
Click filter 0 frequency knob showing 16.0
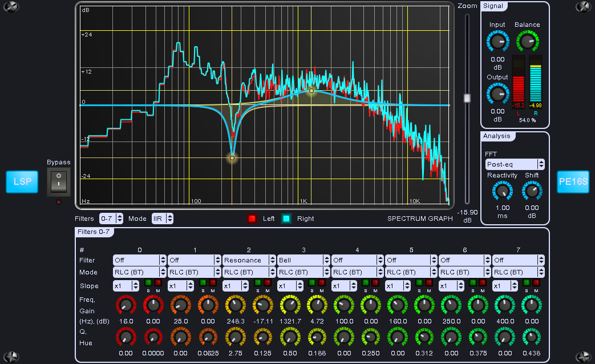pyautogui.click(x=126, y=306)
